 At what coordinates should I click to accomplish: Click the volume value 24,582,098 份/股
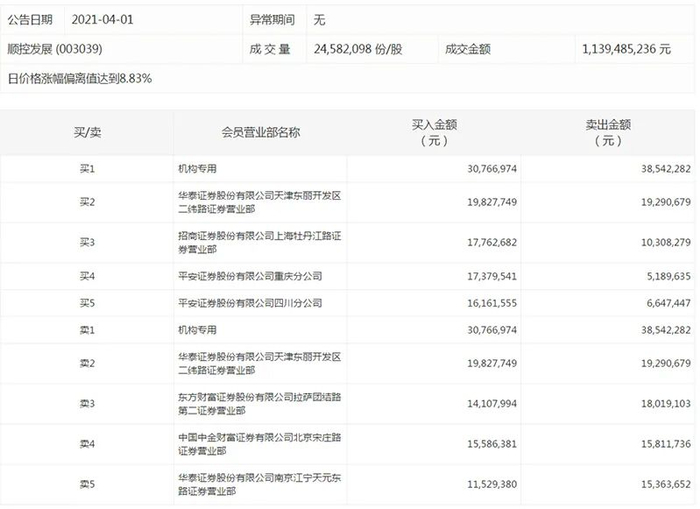pos(358,49)
